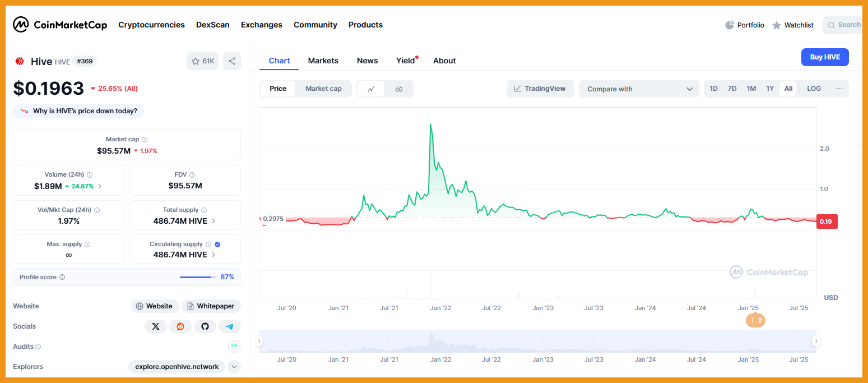Viewport: 868px width, 383px height.
Task: Open the Portfolio pie chart icon
Action: [730, 25]
